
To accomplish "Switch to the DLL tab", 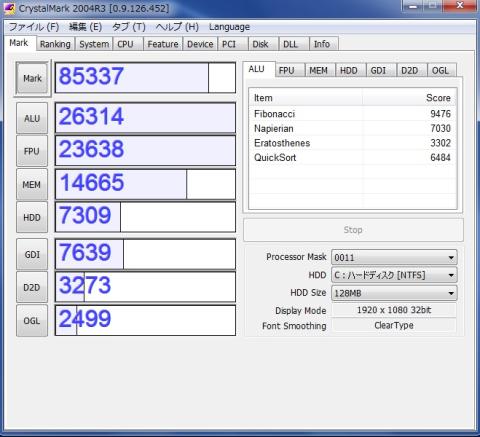I will point(294,44).
